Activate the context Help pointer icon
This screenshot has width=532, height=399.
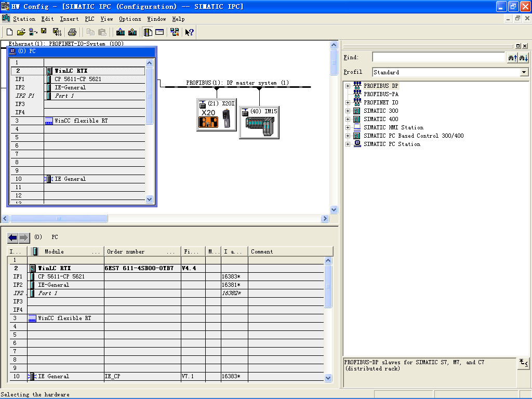click(189, 32)
